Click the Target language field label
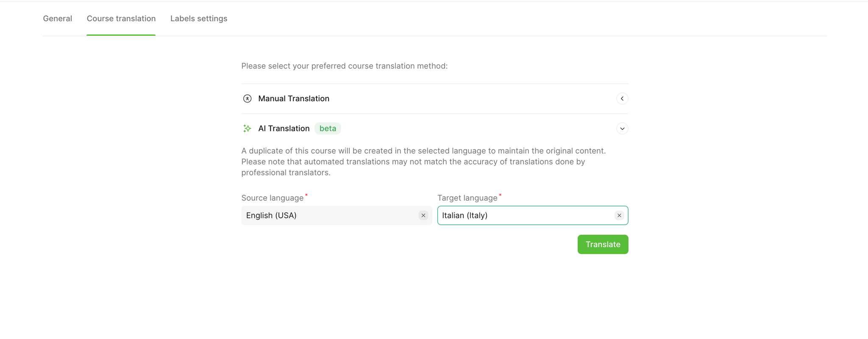 click(467, 198)
